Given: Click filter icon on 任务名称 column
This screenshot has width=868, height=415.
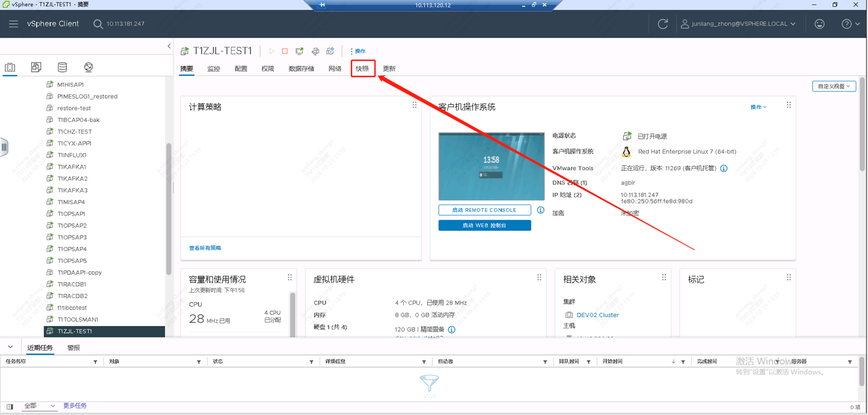Looking at the screenshot, I should click(x=95, y=362).
